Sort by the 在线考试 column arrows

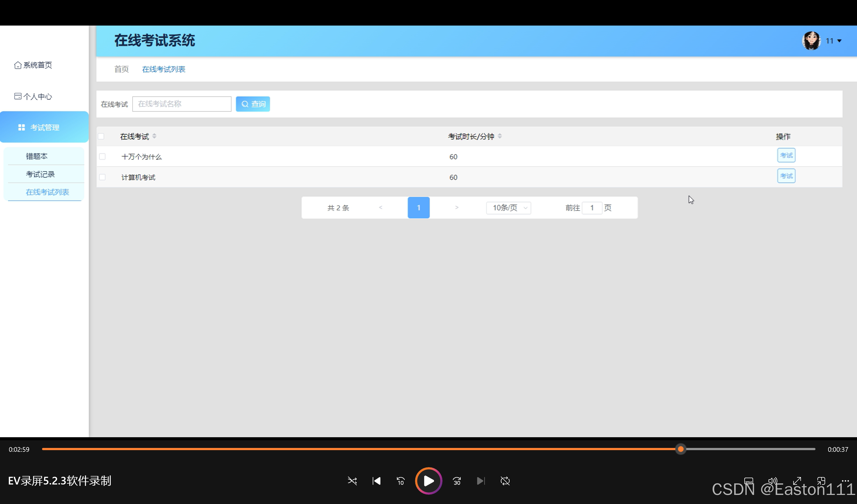[x=154, y=136]
